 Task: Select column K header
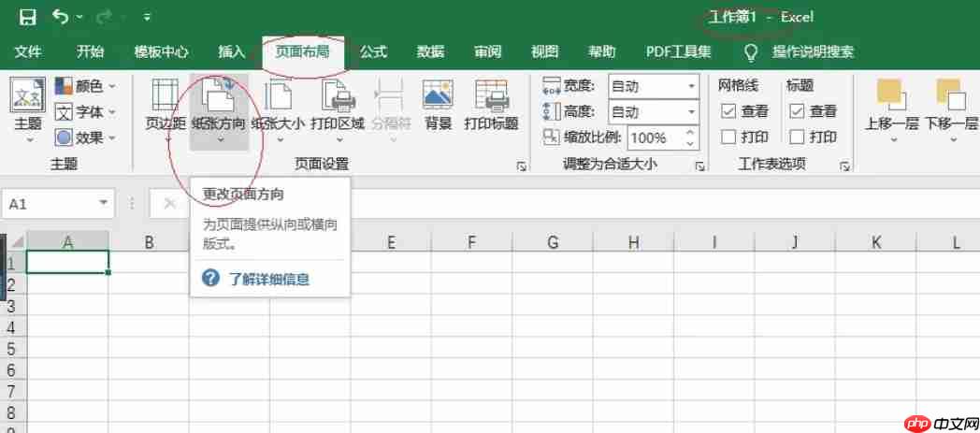(876, 242)
